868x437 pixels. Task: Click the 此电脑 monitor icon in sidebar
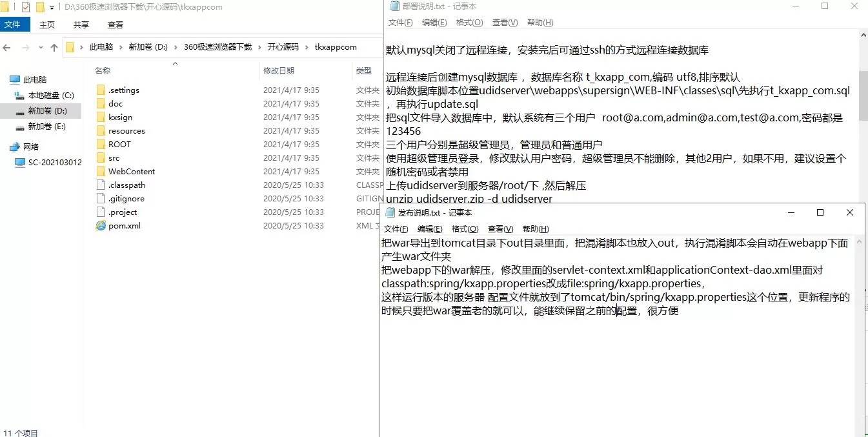click(x=15, y=79)
